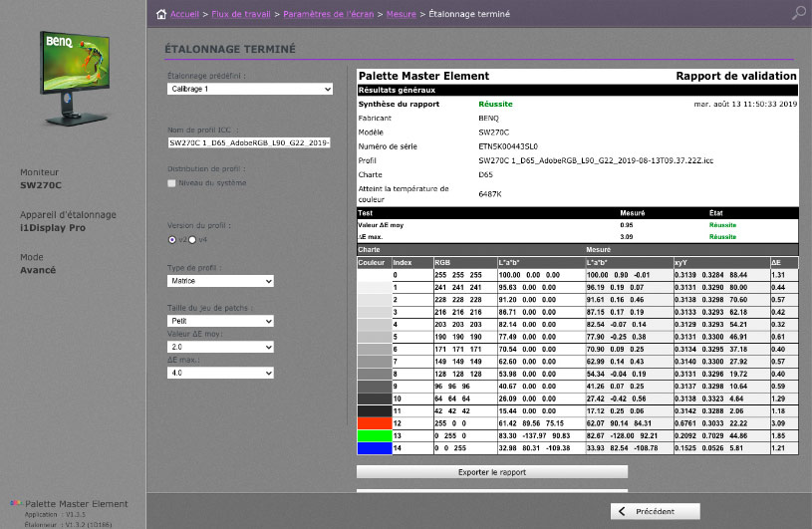Screen dimensions: 812x529
Task: Click the Précédent button
Action: tap(656, 511)
